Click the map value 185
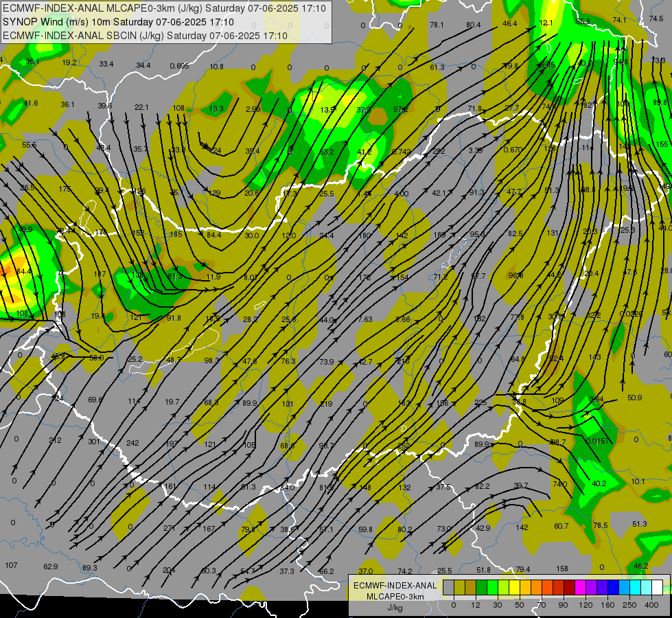The image size is (672, 618). (176, 234)
